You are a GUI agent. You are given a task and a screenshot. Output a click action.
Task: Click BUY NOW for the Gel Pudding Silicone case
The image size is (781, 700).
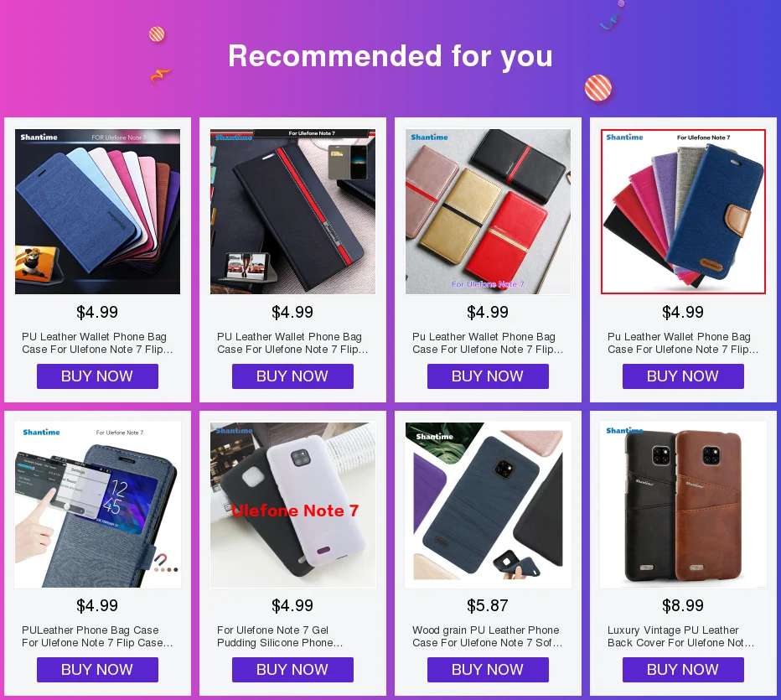tap(293, 670)
